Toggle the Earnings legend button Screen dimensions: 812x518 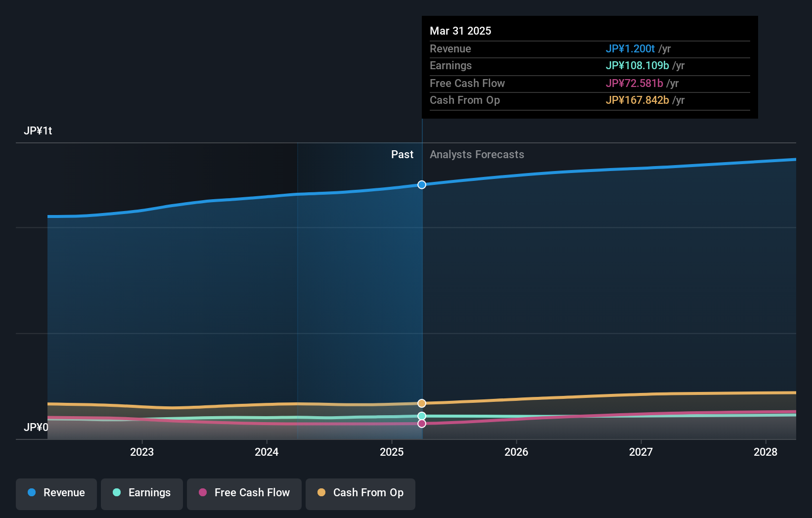[142, 494]
